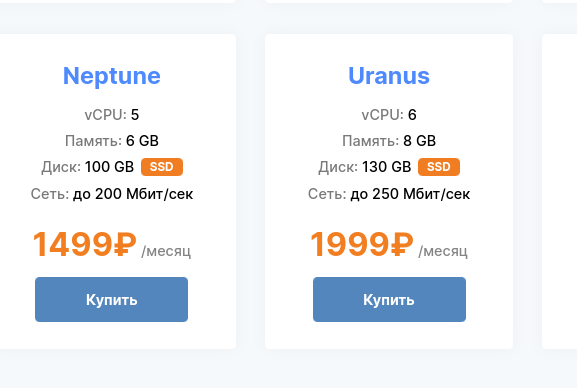Screen dimensions: 577x388
Task: Select the 1499₽ price in Neptune card
Action: point(85,244)
